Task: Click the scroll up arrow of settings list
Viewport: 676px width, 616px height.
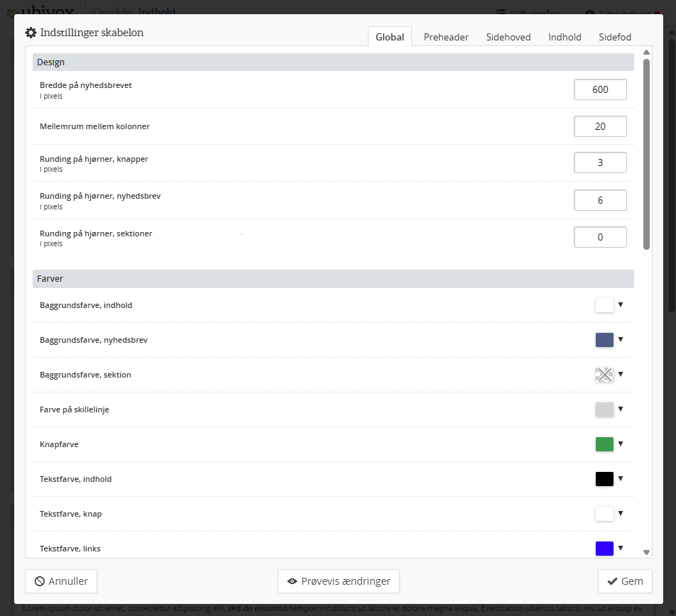Action: [646, 52]
